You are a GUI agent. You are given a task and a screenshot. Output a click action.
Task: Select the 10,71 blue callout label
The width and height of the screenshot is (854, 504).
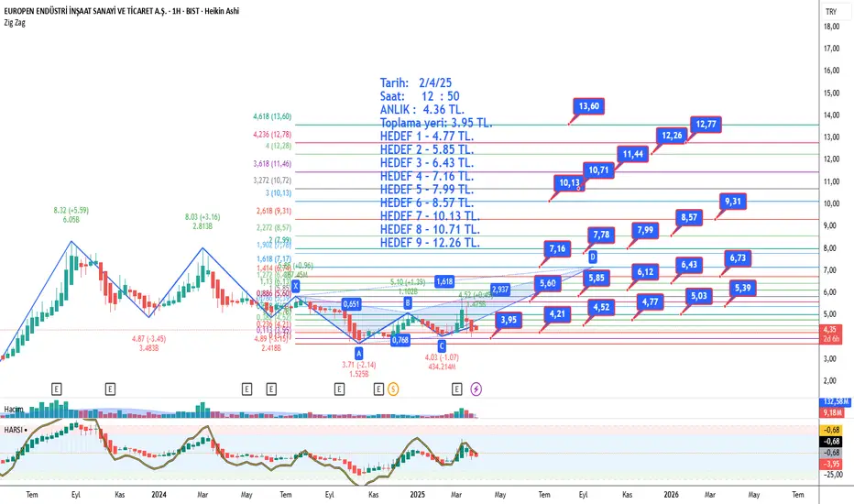click(x=598, y=170)
